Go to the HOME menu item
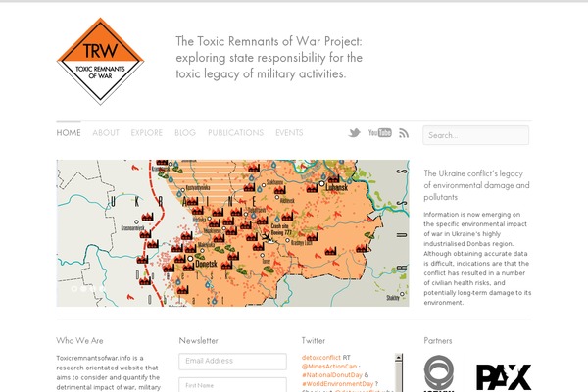This screenshot has height=392, width=588. (x=69, y=133)
